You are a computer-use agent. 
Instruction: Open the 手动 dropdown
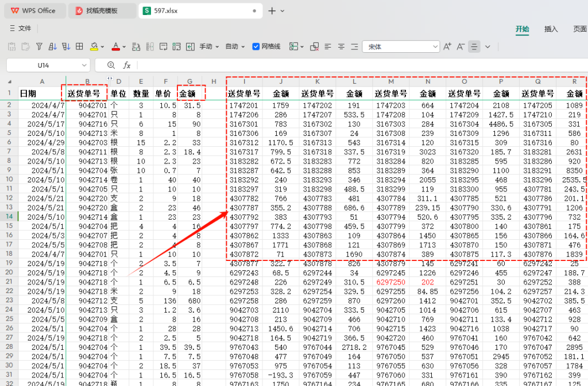(209, 46)
